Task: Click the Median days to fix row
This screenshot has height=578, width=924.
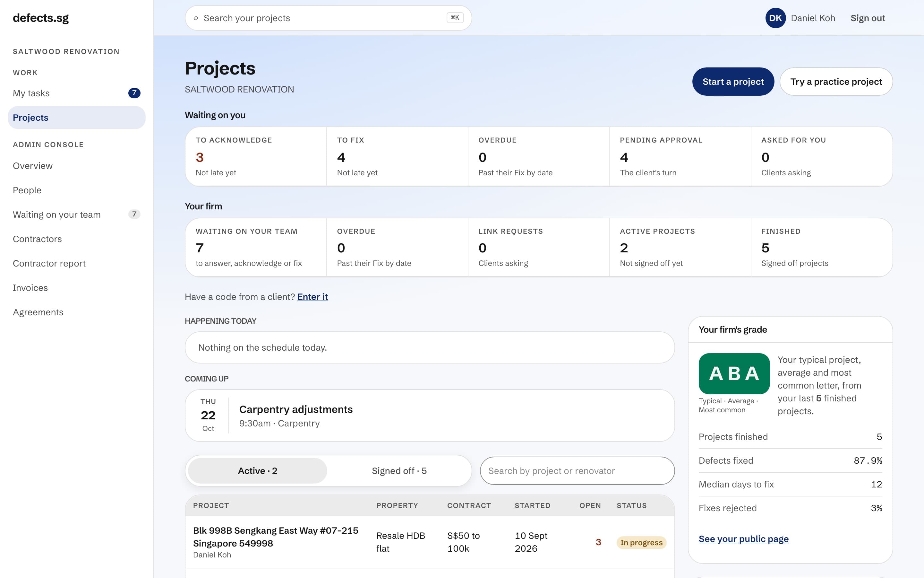Action: [790, 484]
